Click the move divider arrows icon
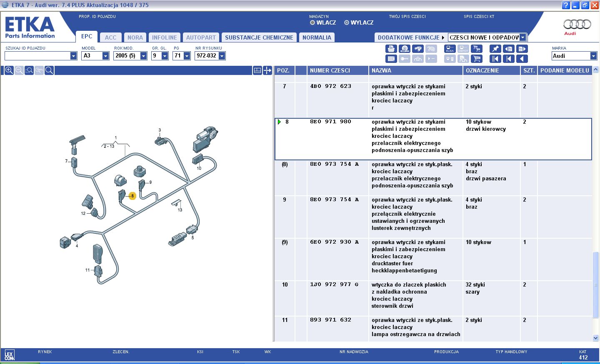 pyautogui.click(x=267, y=70)
